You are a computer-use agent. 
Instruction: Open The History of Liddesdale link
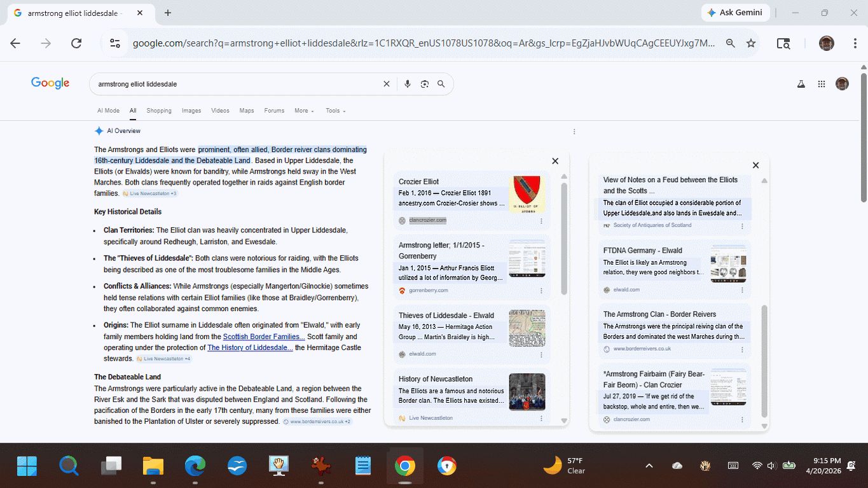click(250, 347)
